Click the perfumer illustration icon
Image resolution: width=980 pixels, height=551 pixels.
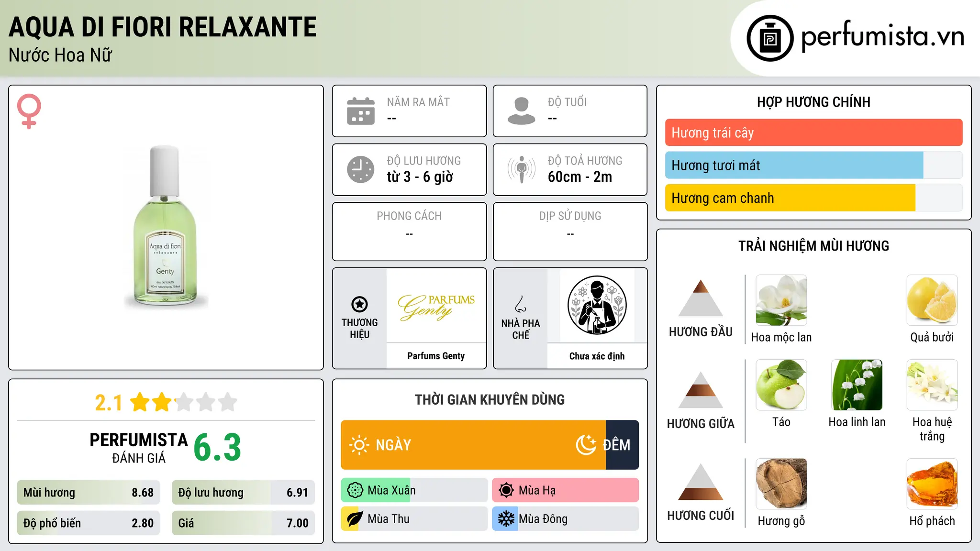tap(597, 305)
